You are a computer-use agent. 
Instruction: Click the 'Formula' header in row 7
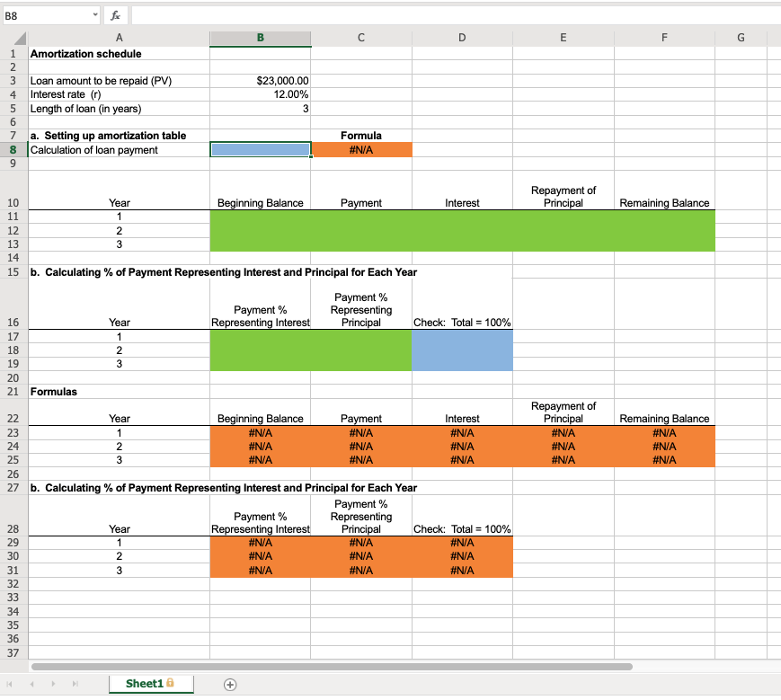pos(361,136)
